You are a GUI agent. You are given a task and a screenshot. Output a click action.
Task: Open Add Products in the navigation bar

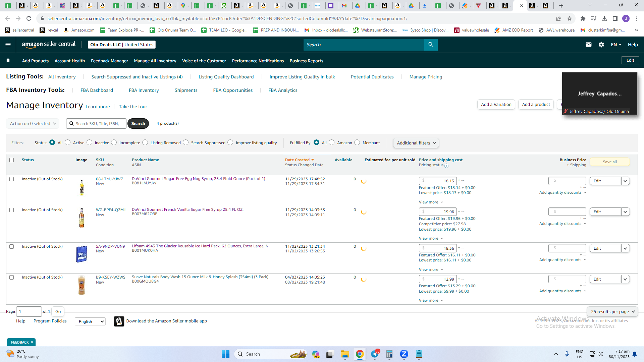tap(35, 61)
